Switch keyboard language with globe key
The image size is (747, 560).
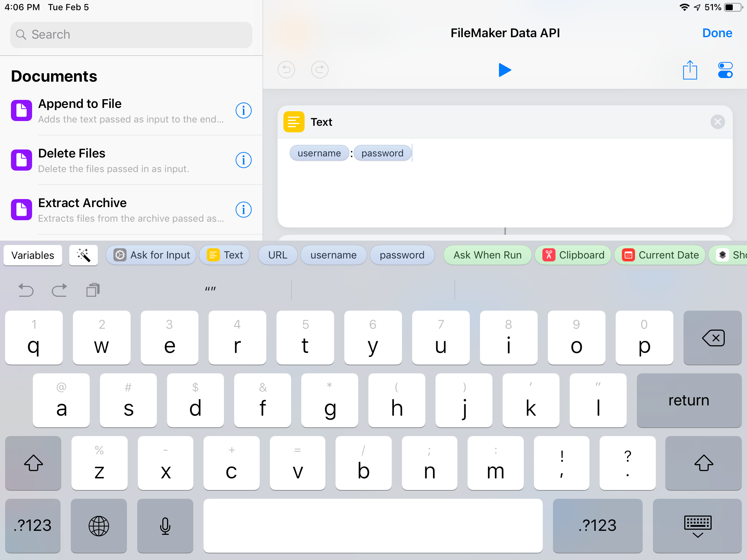pos(99,526)
